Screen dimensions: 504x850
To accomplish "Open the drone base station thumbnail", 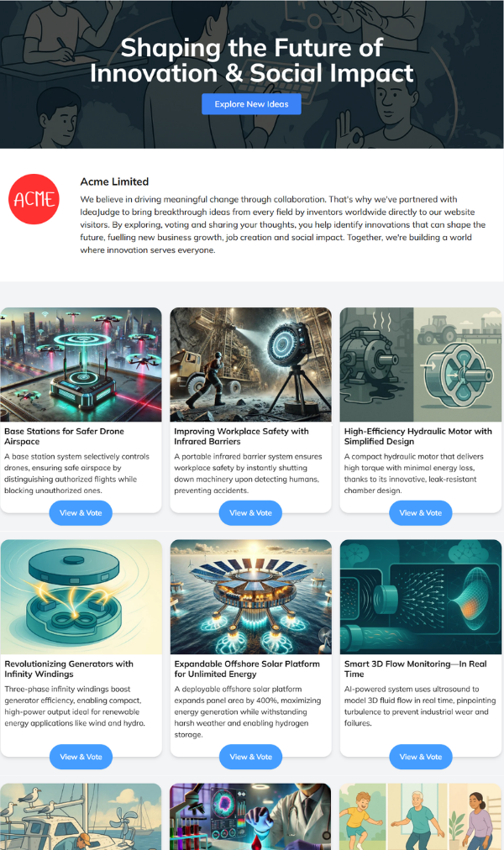I will click(81, 365).
